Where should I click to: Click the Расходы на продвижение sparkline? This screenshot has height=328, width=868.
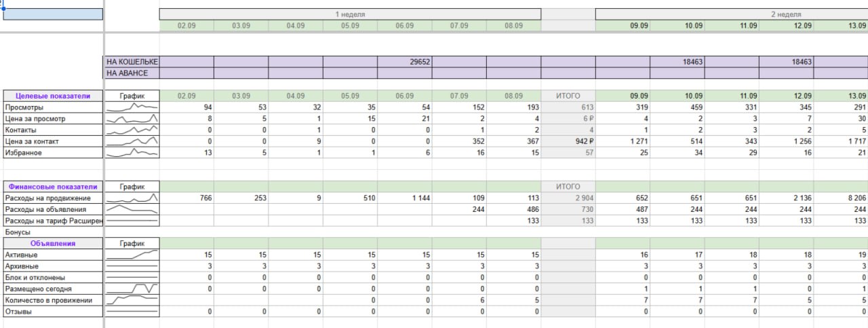tap(132, 198)
